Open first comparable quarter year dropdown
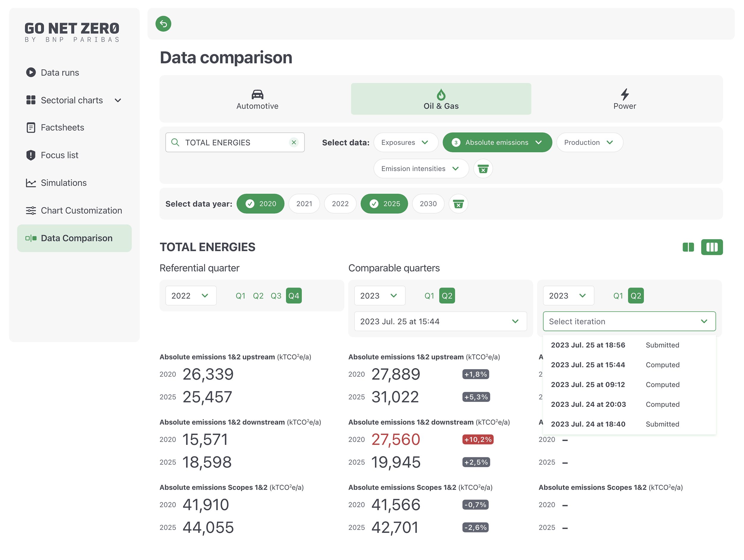744x560 pixels. click(379, 296)
